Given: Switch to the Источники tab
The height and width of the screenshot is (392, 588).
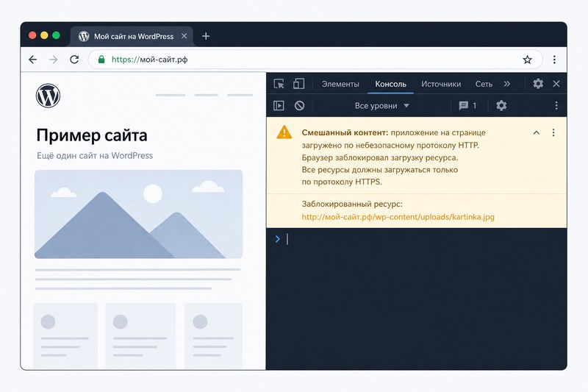Looking at the screenshot, I should pyautogui.click(x=441, y=84).
